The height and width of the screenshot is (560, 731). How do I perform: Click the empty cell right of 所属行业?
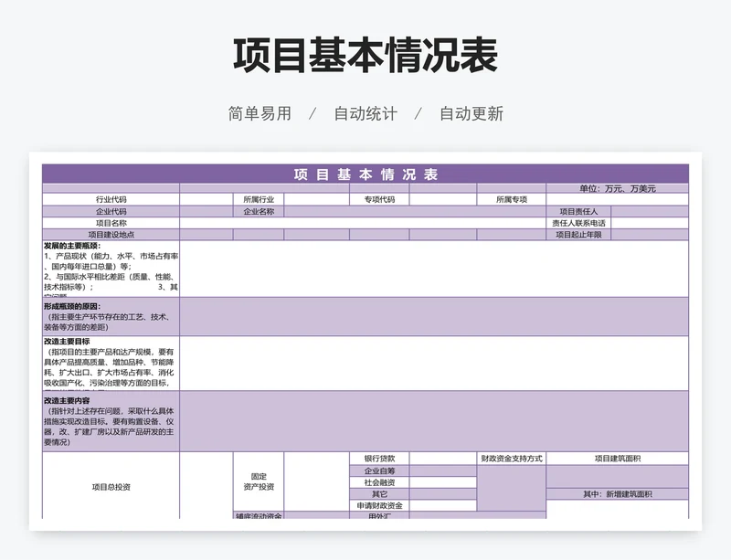(316, 199)
